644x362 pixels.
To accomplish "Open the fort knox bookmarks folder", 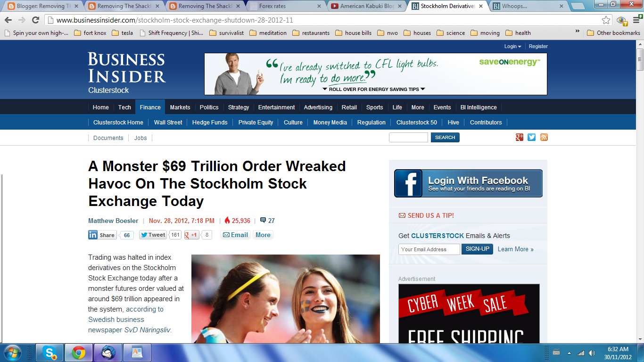I will [x=90, y=33].
